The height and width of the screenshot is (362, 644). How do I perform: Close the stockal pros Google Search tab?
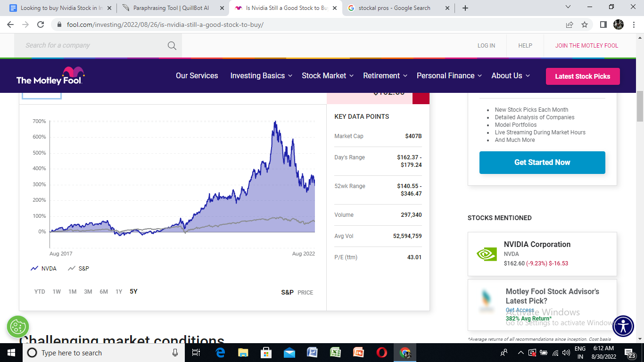[x=446, y=8]
